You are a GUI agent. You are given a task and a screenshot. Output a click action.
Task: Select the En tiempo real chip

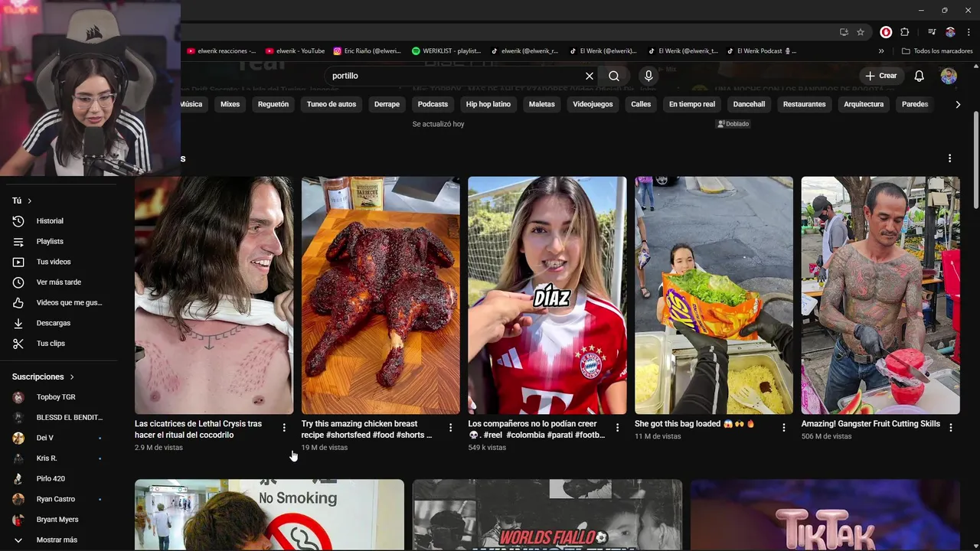coord(692,104)
